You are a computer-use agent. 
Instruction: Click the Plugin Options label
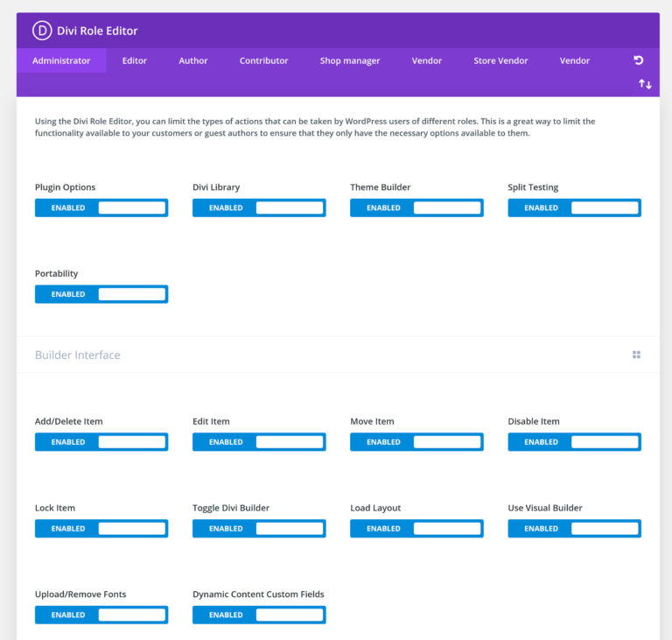pos(65,187)
